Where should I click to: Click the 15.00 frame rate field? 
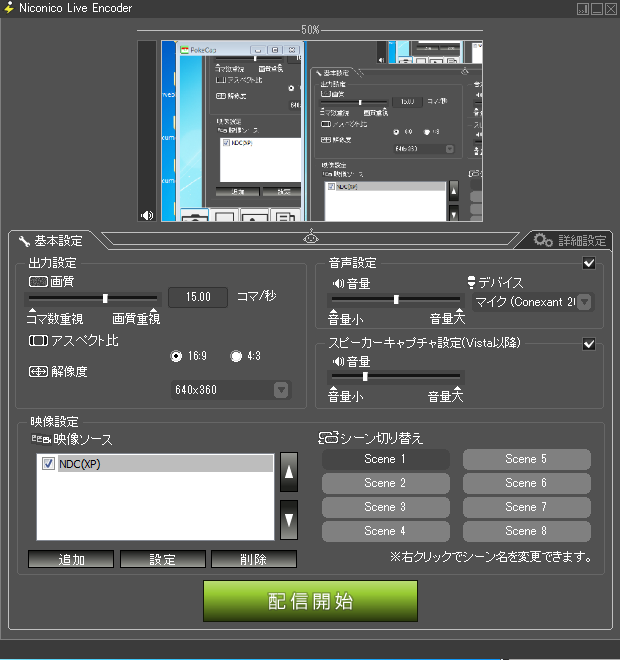[198, 297]
